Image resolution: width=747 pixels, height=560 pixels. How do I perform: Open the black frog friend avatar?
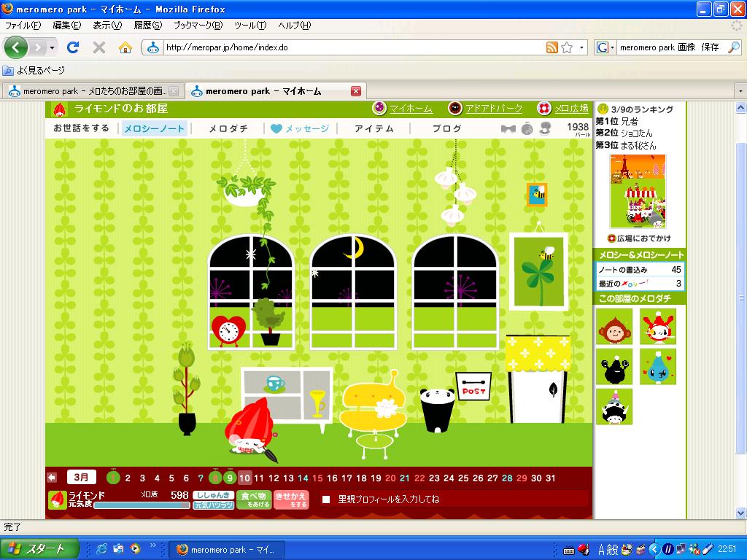614,367
